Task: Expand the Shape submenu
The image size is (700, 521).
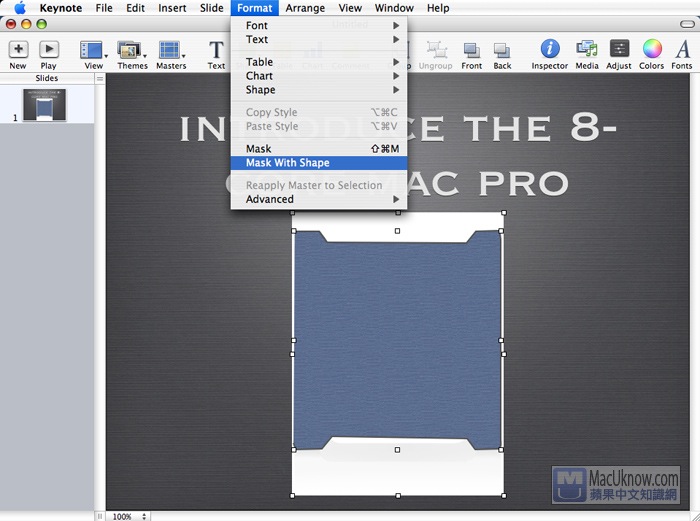Action: (319, 90)
